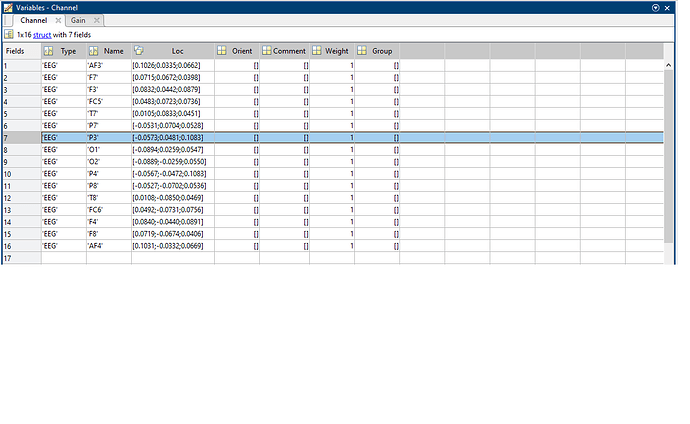Click the Type column header icon
This screenshot has width=690, height=424.
(x=48, y=51)
